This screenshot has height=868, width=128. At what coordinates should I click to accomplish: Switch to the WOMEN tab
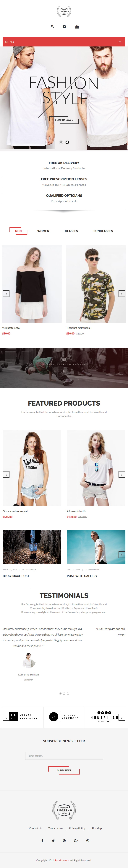(43, 231)
